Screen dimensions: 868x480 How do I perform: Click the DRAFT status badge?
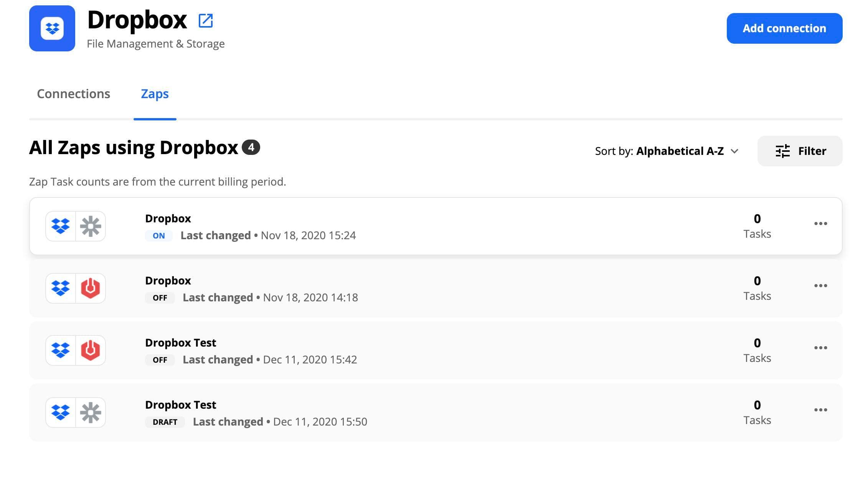tap(165, 422)
